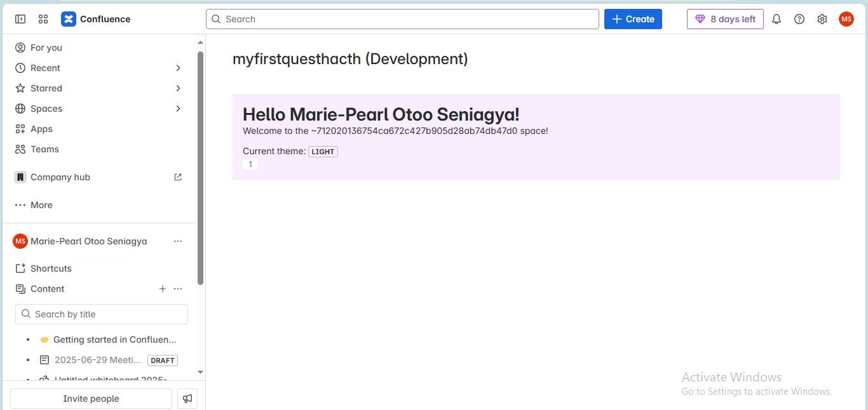Image resolution: width=868 pixels, height=410 pixels.
Task: Open space options ellipsis beside Marie-Pearl
Action: (178, 241)
